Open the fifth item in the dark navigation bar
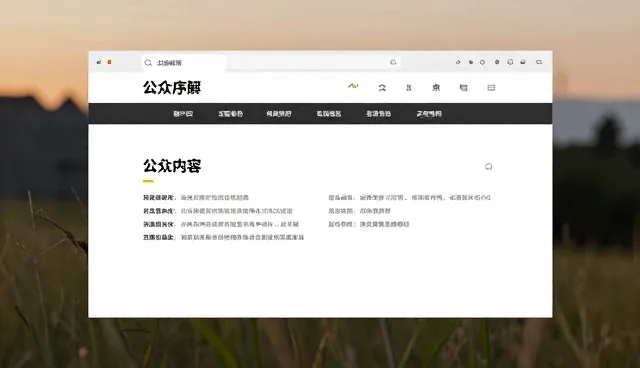Viewport: 640px width, 368px height. coord(378,114)
